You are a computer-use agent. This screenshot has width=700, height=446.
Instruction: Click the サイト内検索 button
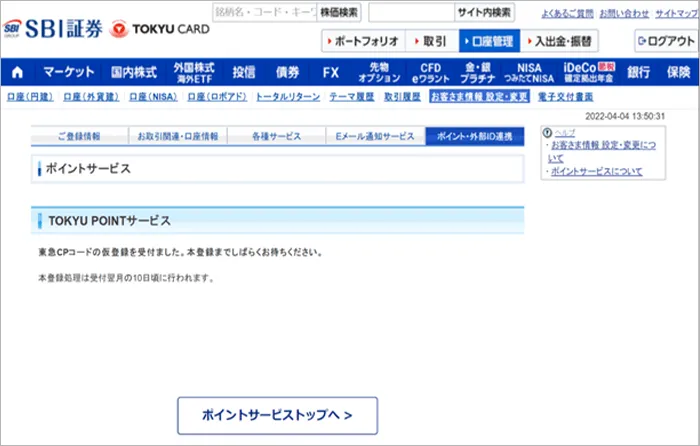coord(485,13)
